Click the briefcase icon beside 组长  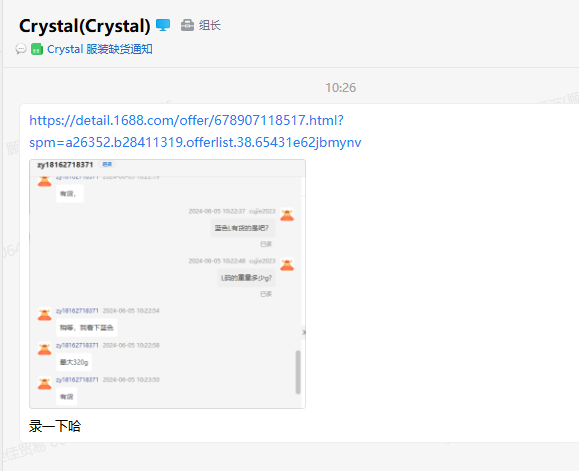click(x=187, y=25)
